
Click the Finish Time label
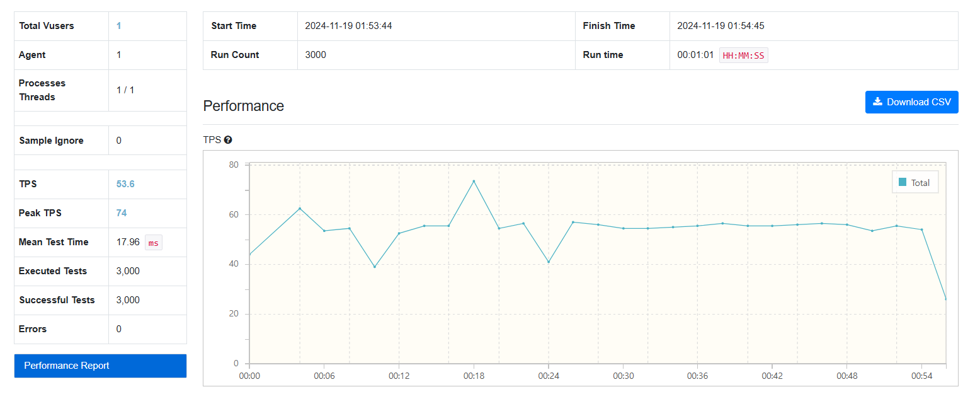pyautogui.click(x=609, y=26)
